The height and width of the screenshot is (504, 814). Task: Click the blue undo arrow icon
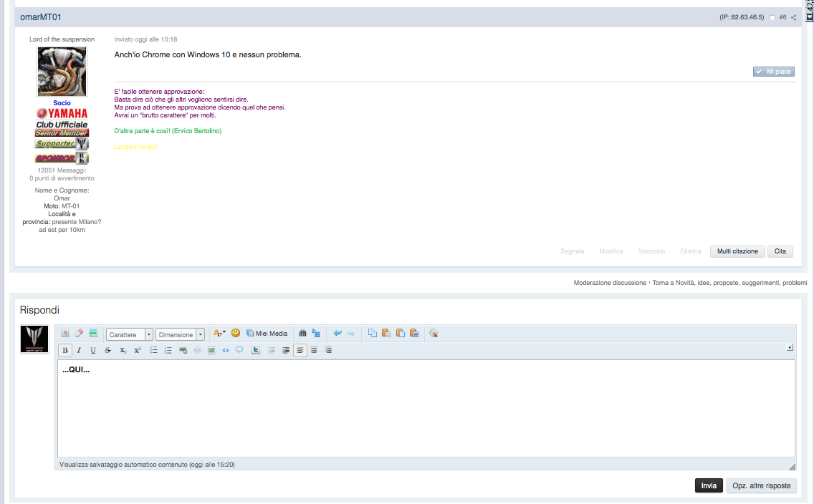tap(337, 334)
